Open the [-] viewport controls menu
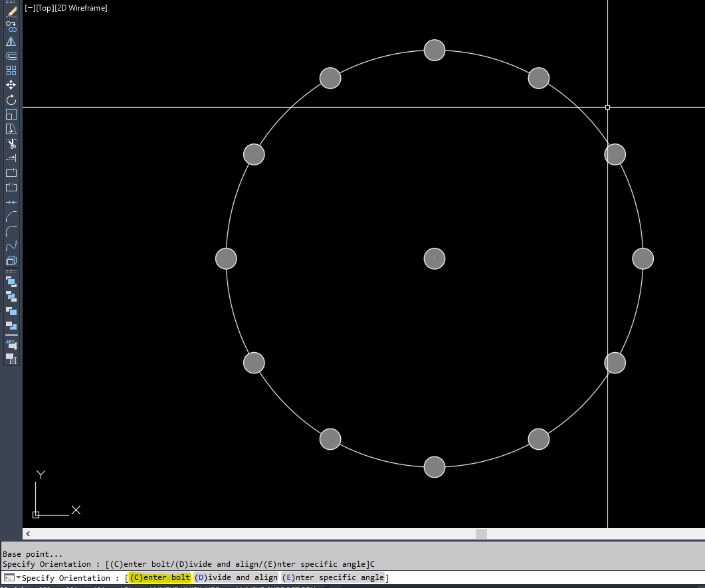The width and height of the screenshot is (705, 588). pyautogui.click(x=30, y=8)
